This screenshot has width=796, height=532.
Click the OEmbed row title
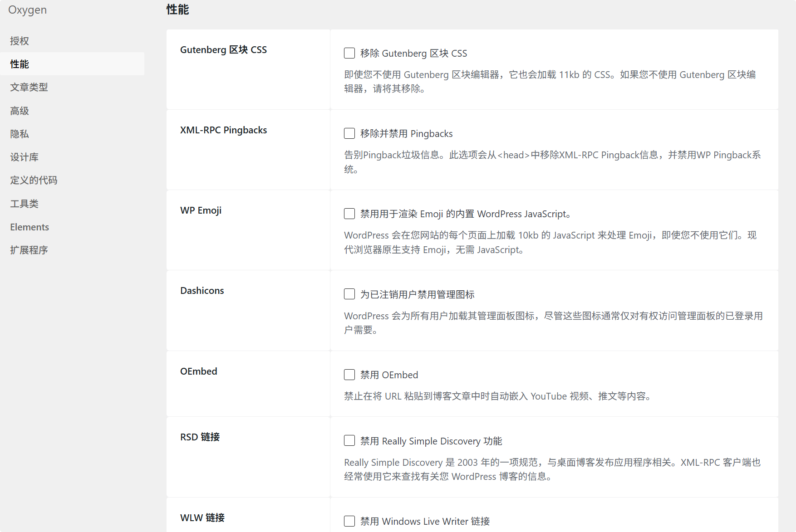pyautogui.click(x=198, y=371)
